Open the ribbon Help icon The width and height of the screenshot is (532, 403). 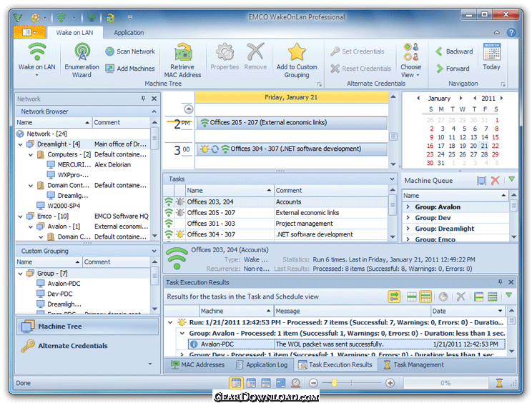511,33
